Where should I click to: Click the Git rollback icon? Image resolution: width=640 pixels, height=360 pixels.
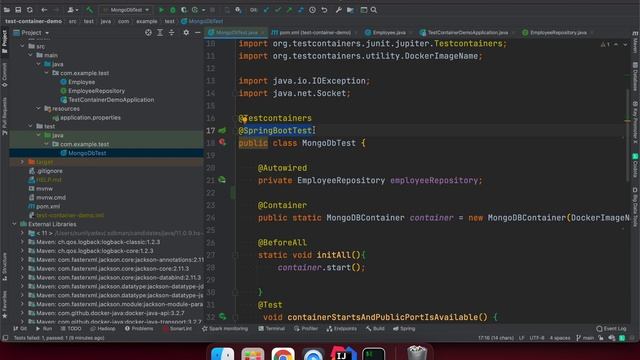(x=324, y=10)
